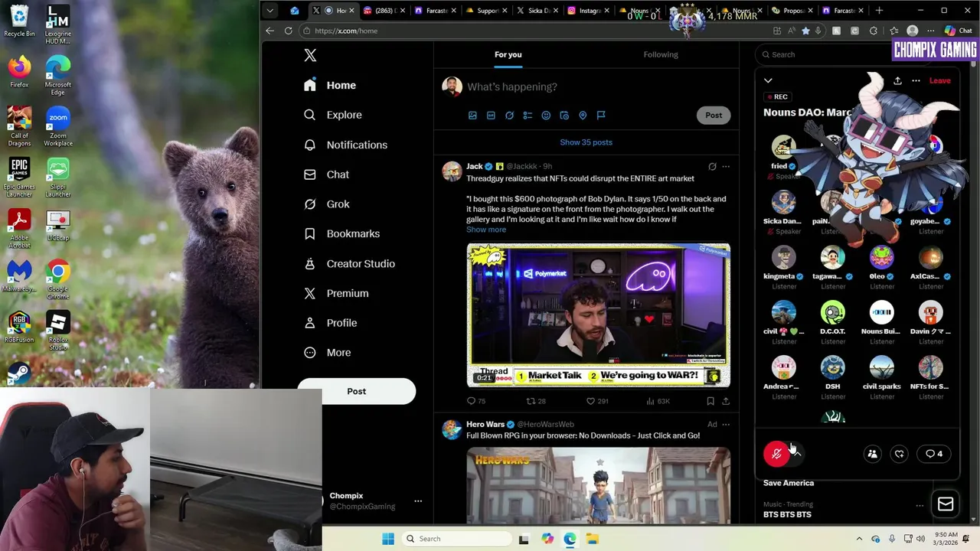Image resolution: width=980 pixels, height=551 pixels.
Task: Open the Home page from sidebar
Action: (330, 85)
